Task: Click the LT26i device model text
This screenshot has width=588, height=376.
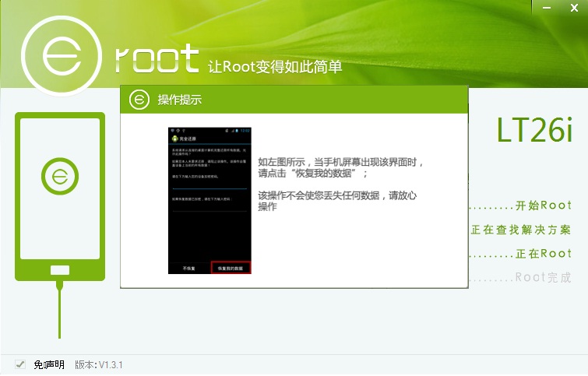Action: 535,130
